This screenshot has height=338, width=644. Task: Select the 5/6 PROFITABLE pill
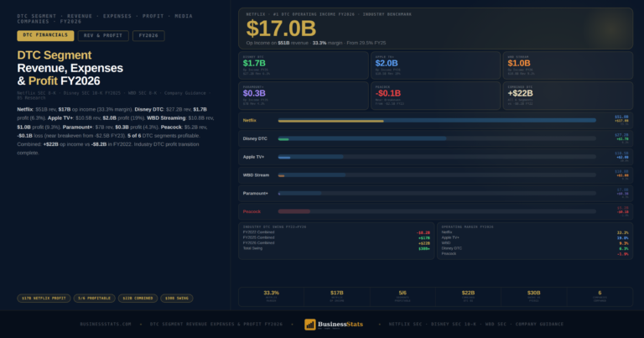95,299
